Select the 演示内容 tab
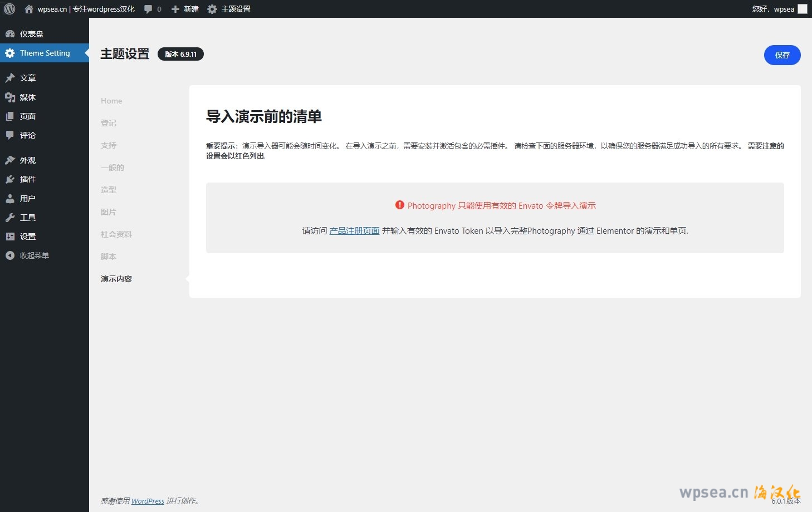Screen dimensions: 812x512 (x=116, y=279)
